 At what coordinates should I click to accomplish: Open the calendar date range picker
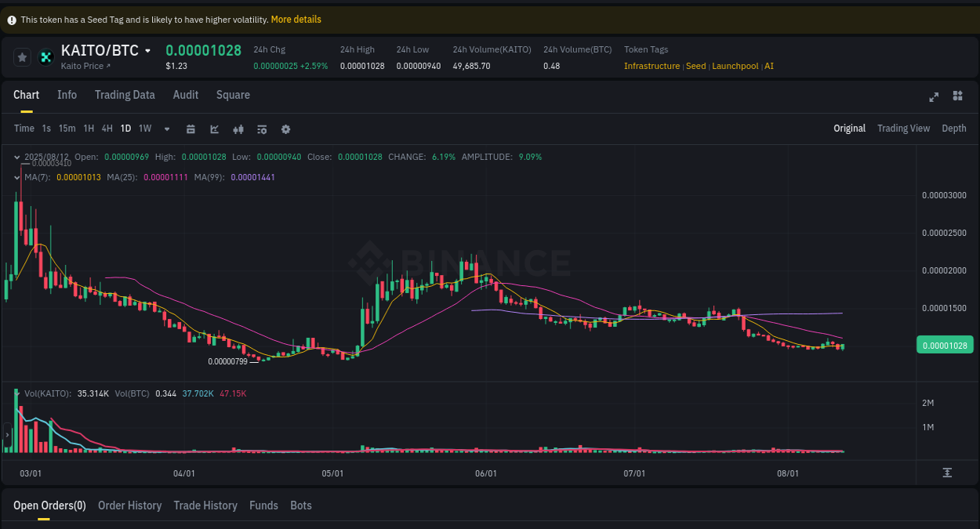coord(191,129)
